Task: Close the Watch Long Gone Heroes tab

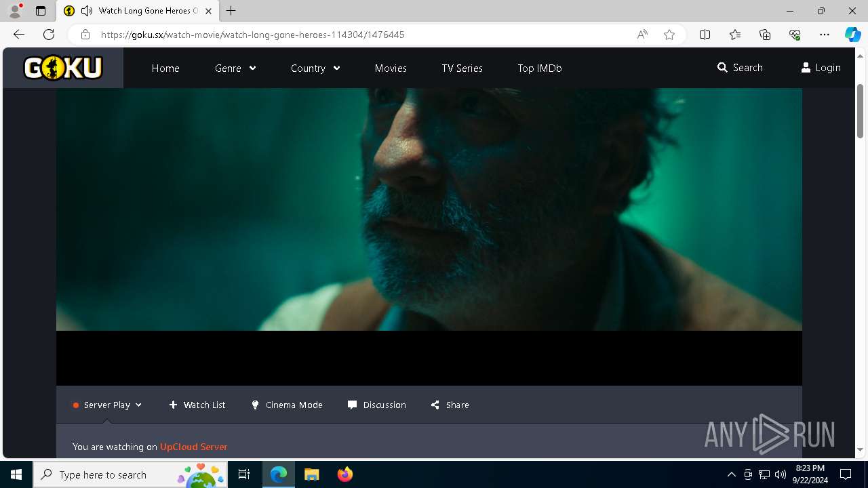Action: (209, 11)
